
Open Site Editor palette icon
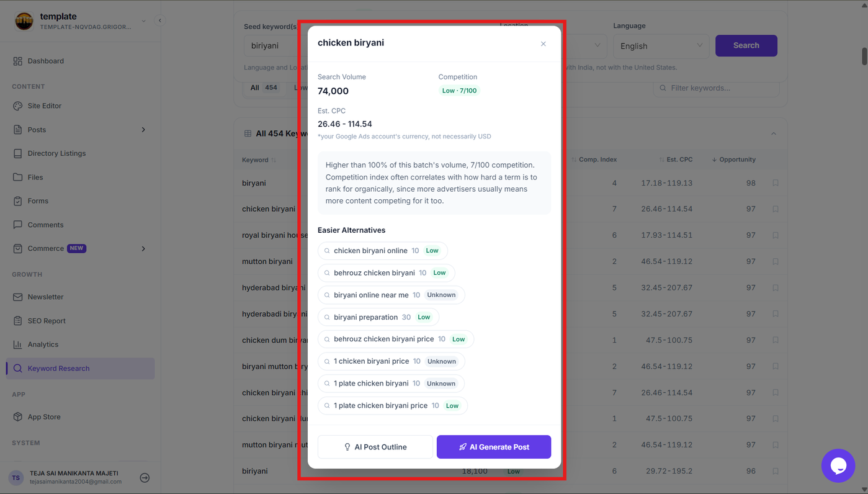[x=17, y=106]
